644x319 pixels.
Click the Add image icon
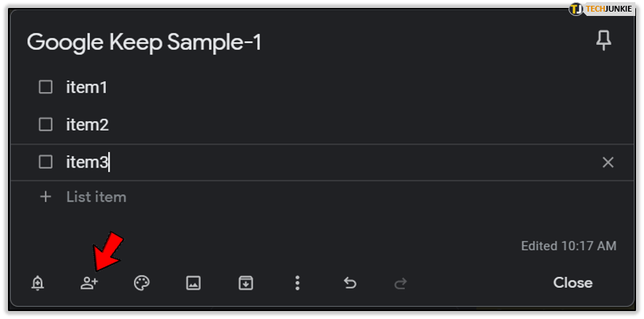coord(194,283)
